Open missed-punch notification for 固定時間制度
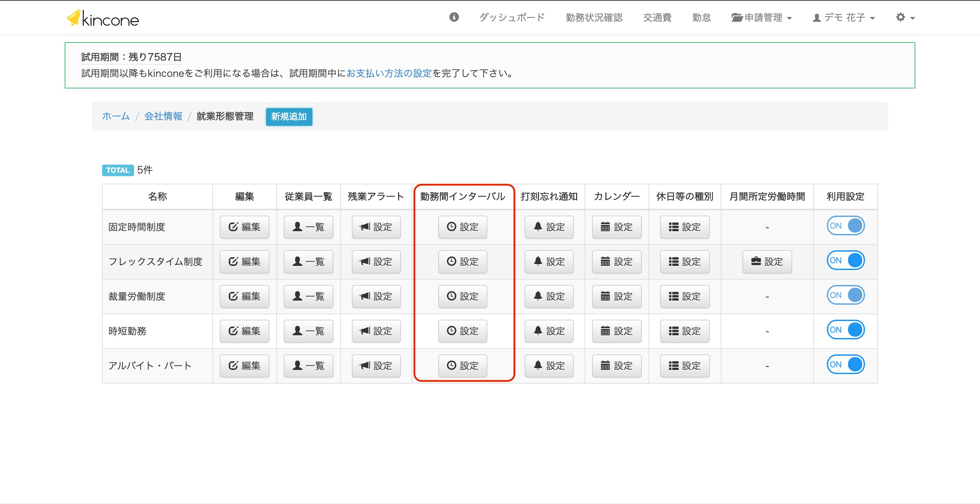The image size is (980, 504). (549, 227)
